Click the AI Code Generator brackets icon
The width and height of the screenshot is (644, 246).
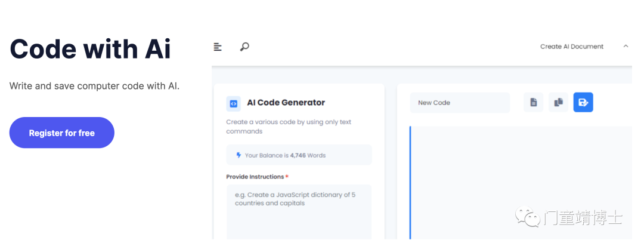[233, 104]
